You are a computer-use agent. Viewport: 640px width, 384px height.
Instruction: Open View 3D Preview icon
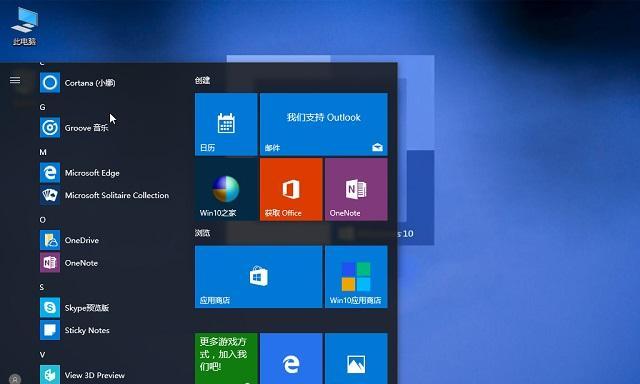[50, 375]
